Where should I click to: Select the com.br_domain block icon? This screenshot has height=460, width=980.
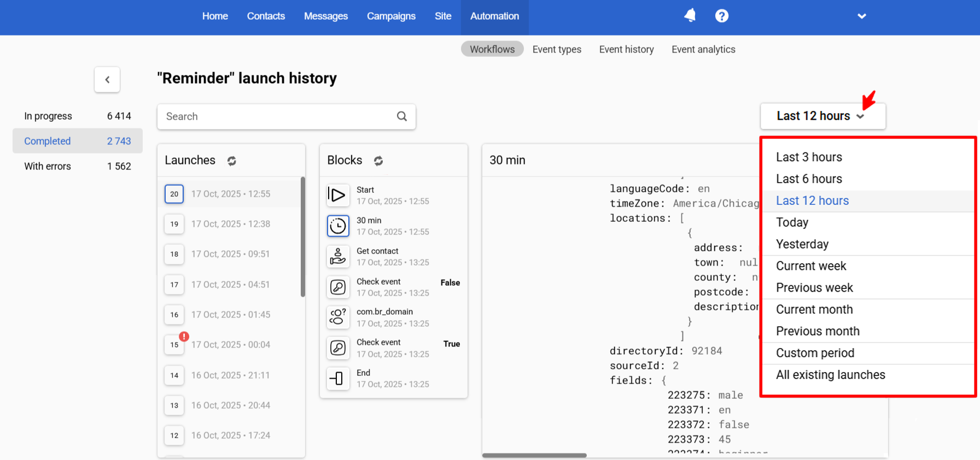[338, 317]
